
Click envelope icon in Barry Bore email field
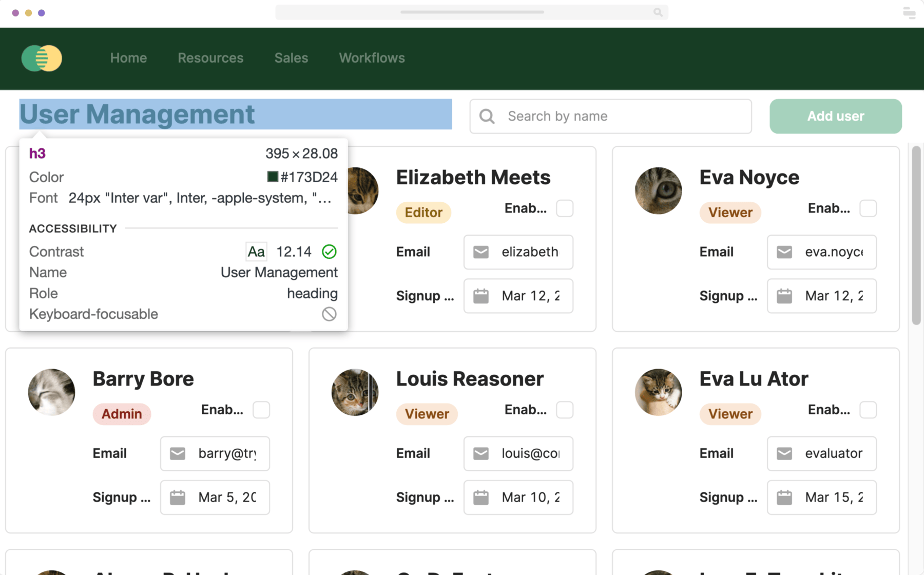pos(178,453)
